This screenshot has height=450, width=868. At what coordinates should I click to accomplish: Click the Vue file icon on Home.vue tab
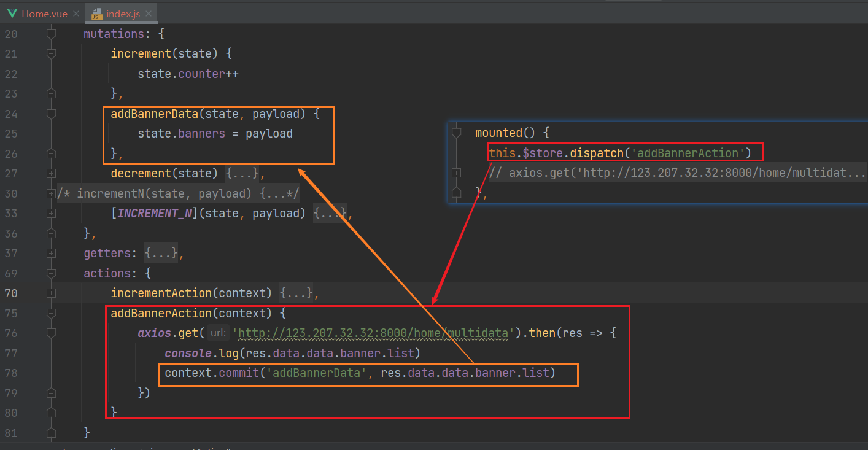coord(12,14)
